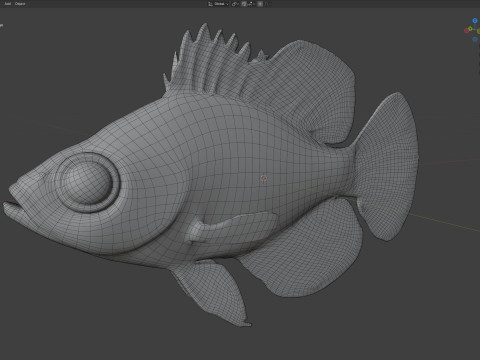Open the pivot point dropdown
This screenshot has height=360, width=480.
tap(235, 4)
